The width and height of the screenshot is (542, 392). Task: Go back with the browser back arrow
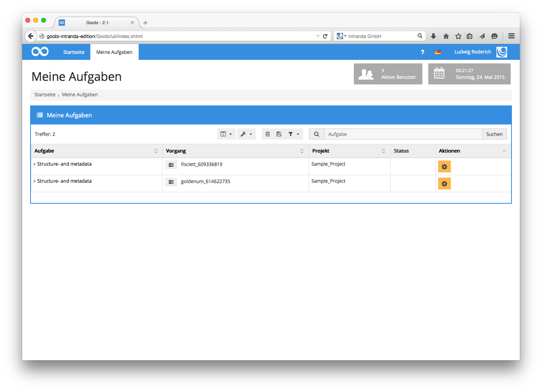click(31, 36)
